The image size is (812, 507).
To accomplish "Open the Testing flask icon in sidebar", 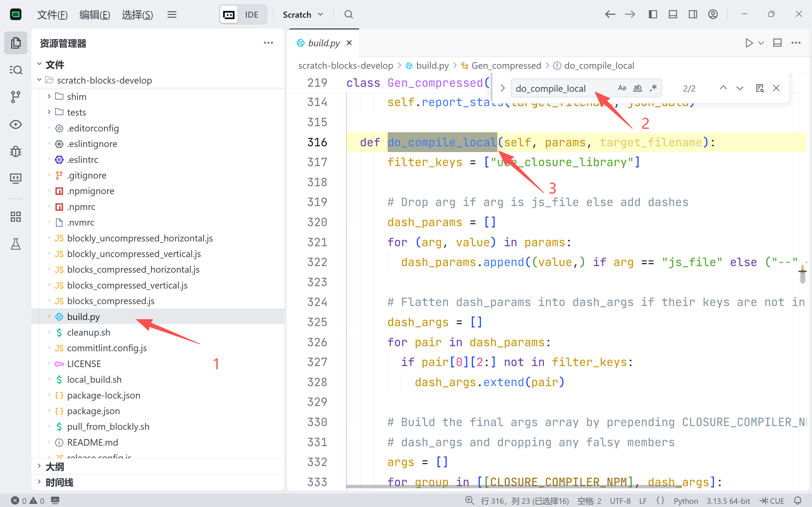I will (x=15, y=244).
